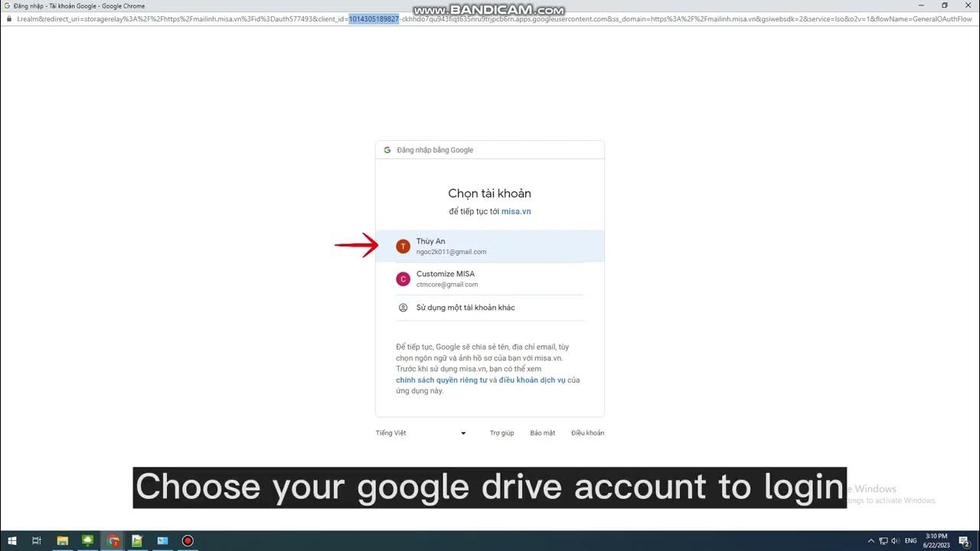Click the browser address bar URL
The image size is (980, 551).
(494, 18)
